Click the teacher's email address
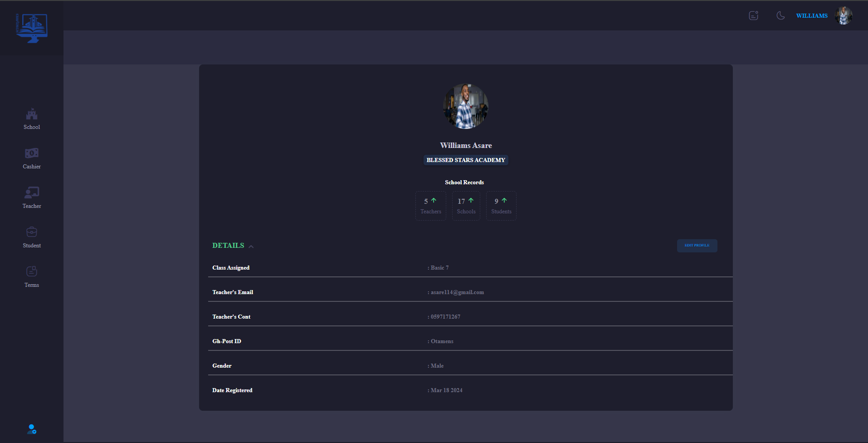This screenshot has height=443, width=868. click(457, 292)
